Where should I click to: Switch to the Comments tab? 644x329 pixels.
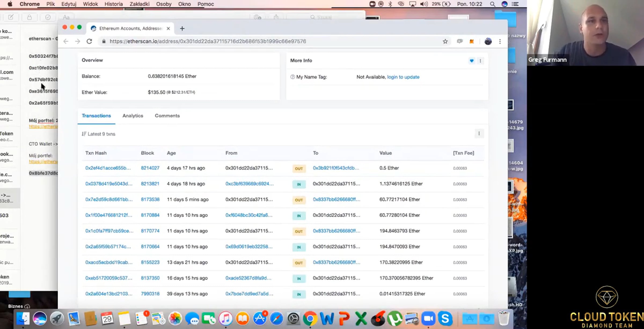[x=167, y=116]
